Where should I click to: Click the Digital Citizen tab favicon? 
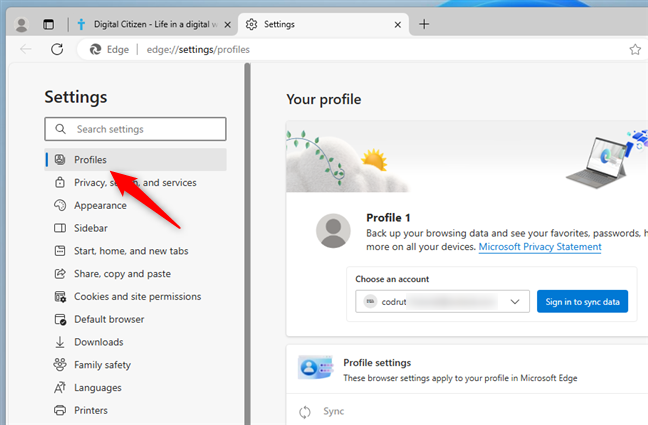(81, 24)
